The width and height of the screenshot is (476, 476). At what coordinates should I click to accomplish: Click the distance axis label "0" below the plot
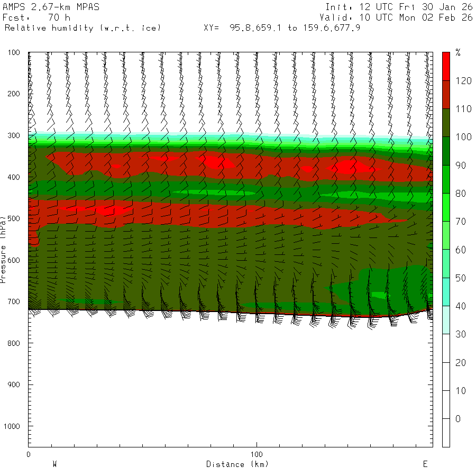[28, 454]
